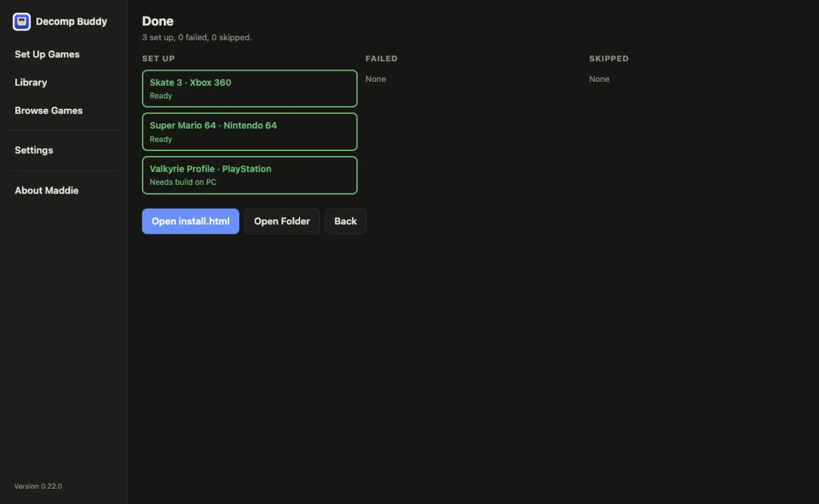Click the Decomp Buddy app logo icon
Image resolution: width=819 pixels, height=504 pixels.
(22, 22)
